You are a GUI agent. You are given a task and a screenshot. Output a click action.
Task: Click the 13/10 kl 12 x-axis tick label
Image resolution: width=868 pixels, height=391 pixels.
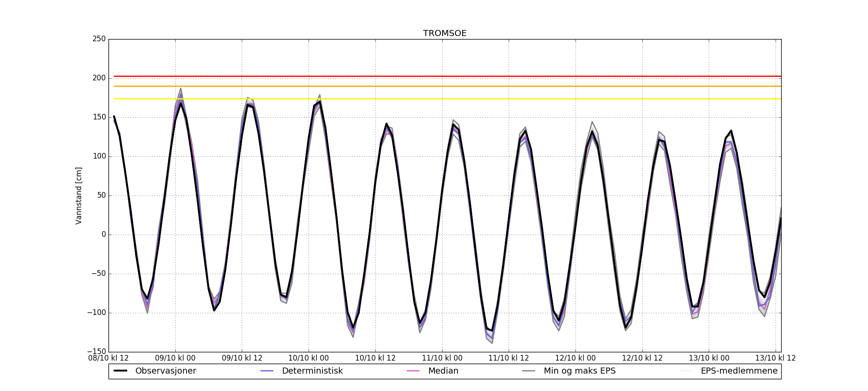pyautogui.click(x=775, y=358)
